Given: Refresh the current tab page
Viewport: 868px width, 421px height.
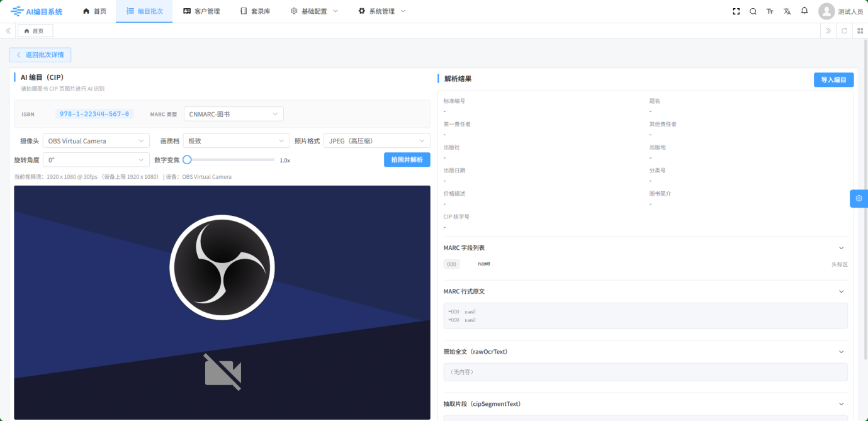Looking at the screenshot, I should pos(845,31).
